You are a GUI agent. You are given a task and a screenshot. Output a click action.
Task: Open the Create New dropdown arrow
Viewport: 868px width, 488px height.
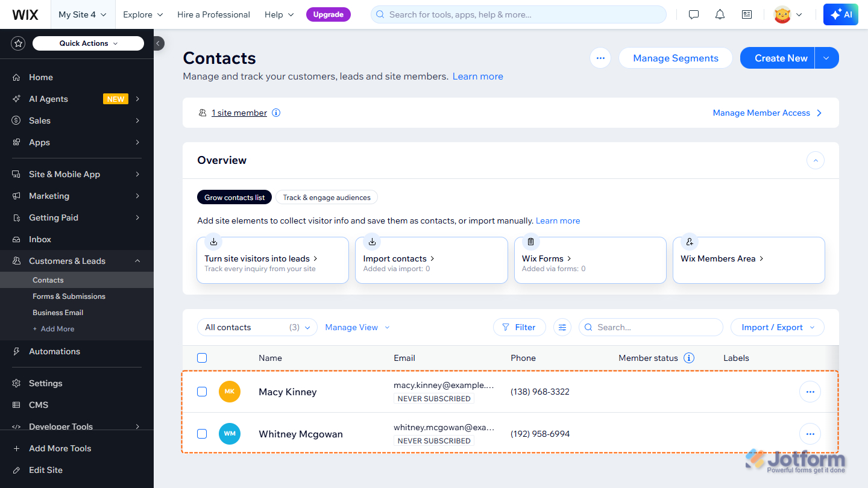826,58
